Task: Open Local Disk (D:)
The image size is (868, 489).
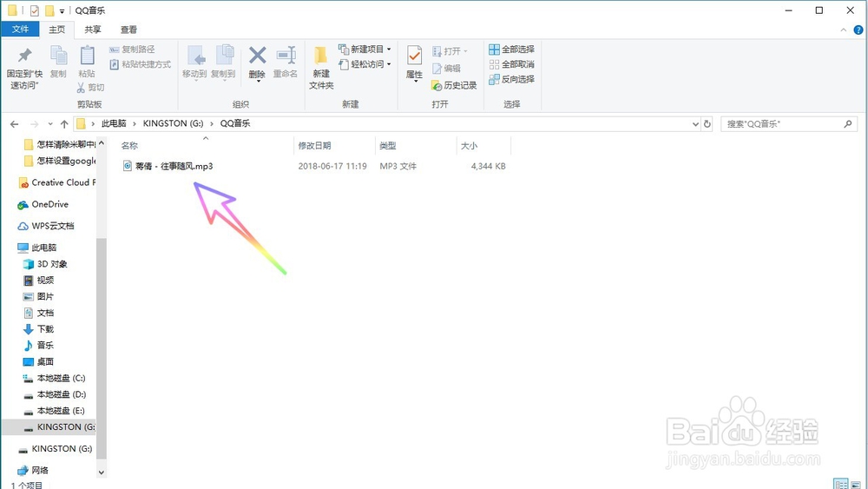Action: (55, 394)
